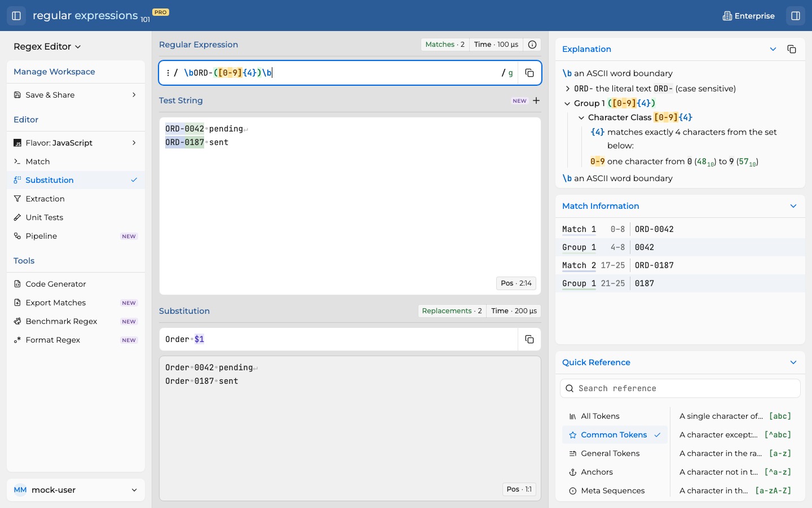Viewport: 812px width, 508px height.
Task: Expand Save & Share options
Action: (76, 95)
